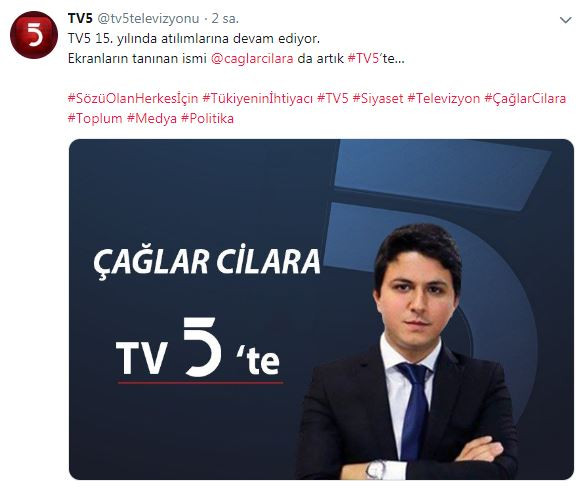Open the #SözüOlanHerkesİçin hashtag
Image resolution: width=581 pixels, height=490 pixels.
tap(133, 98)
